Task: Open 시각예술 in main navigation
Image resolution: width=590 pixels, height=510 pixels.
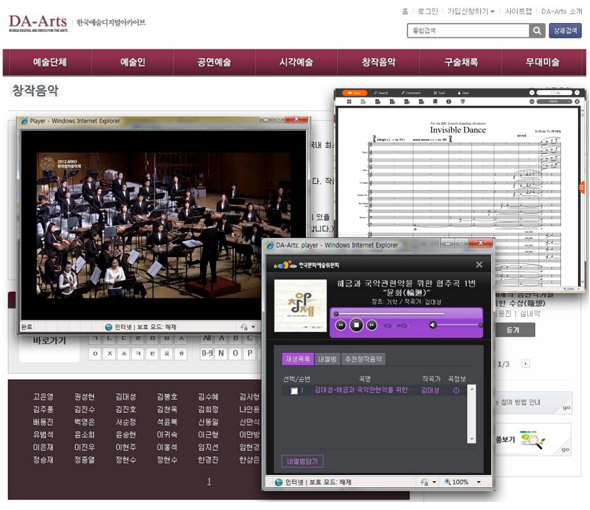Action: coord(297,62)
